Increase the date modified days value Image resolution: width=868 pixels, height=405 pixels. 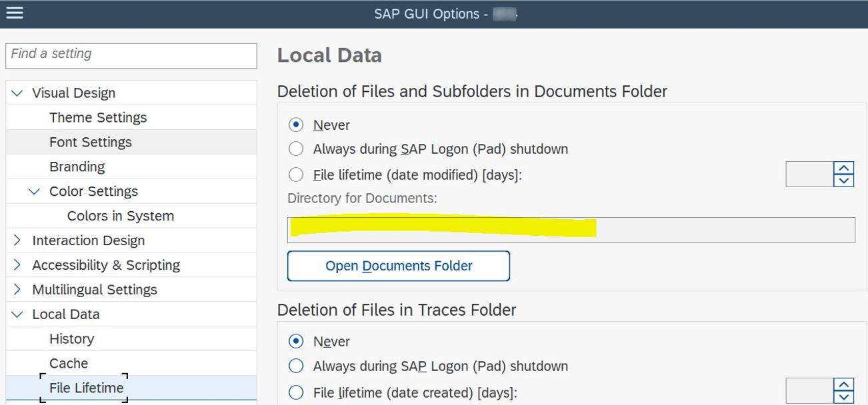click(x=844, y=169)
